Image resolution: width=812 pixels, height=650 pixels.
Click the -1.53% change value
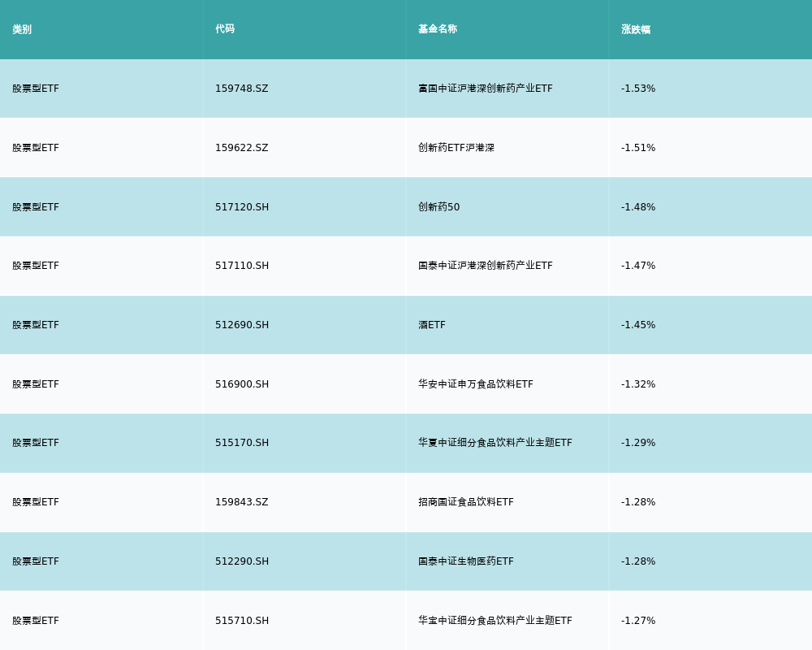coord(638,89)
